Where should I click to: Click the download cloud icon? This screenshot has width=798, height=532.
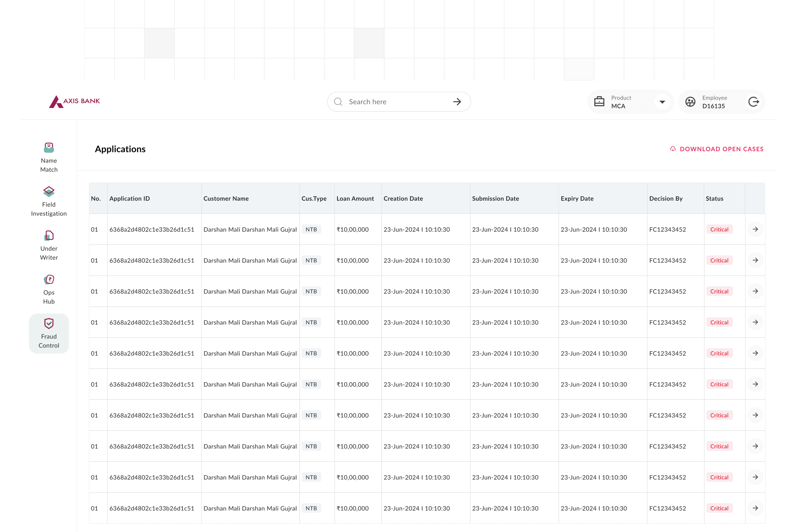click(x=673, y=149)
